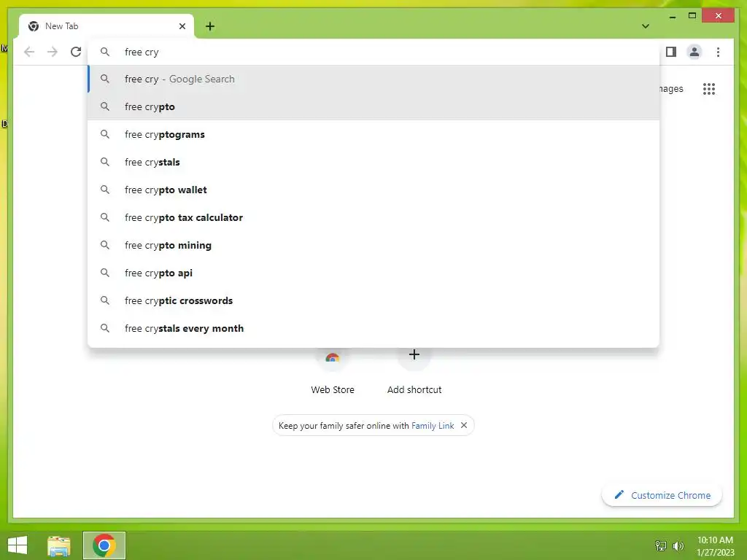Click the browser forward arrow
The height and width of the screenshot is (560, 747).
coord(53,52)
